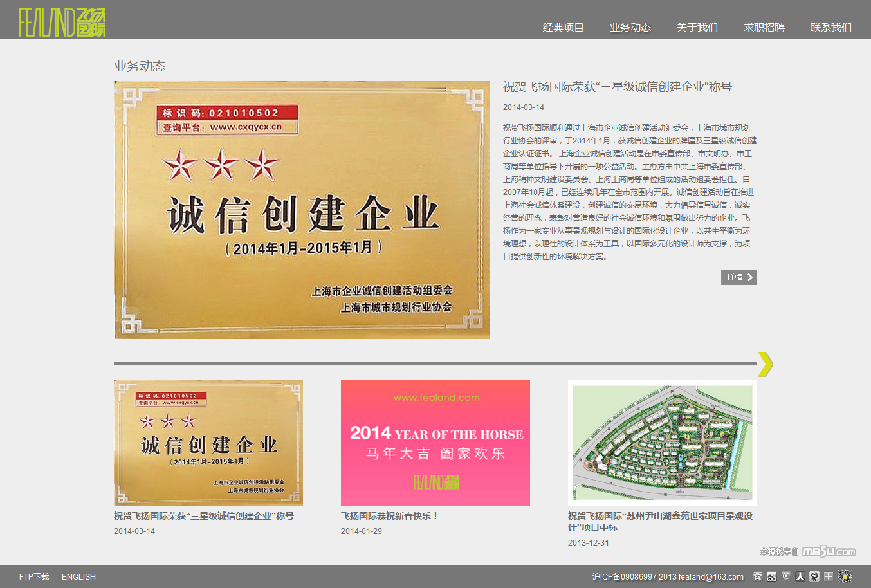This screenshot has height=588, width=871.
Task: Open the 求职招聘 page
Action: tap(764, 27)
